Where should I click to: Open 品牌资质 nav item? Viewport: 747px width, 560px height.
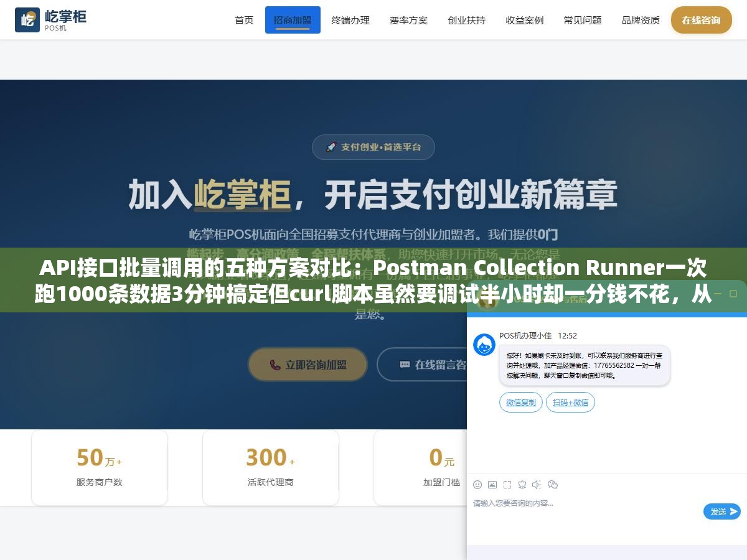pos(641,20)
